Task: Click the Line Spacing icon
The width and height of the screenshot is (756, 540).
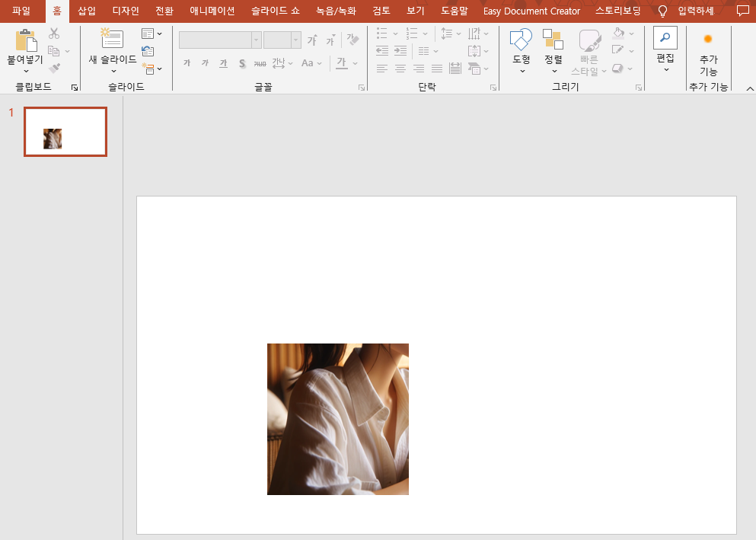Action: tap(446, 34)
